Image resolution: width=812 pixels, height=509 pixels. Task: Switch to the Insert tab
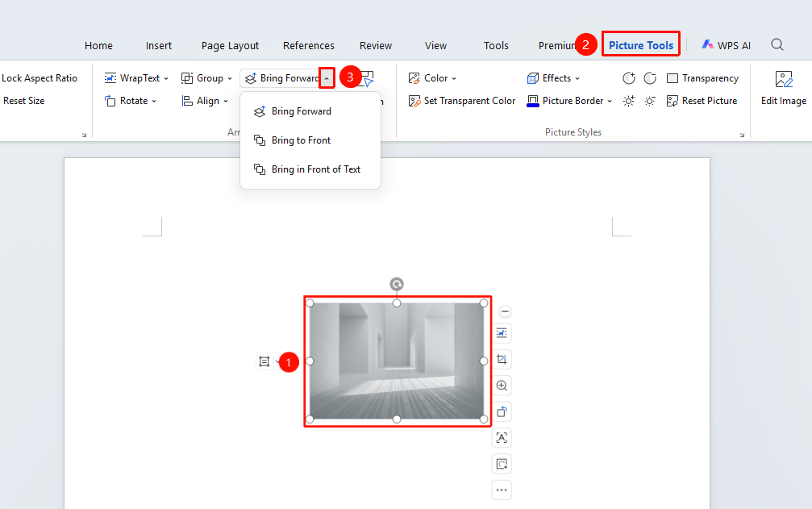(x=159, y=45)
